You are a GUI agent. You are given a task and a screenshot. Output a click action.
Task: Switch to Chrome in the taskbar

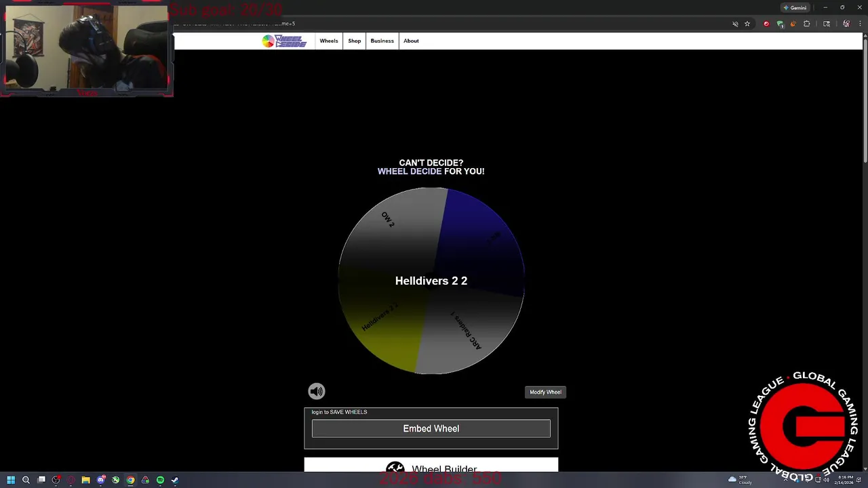click(x=130, y=480)
